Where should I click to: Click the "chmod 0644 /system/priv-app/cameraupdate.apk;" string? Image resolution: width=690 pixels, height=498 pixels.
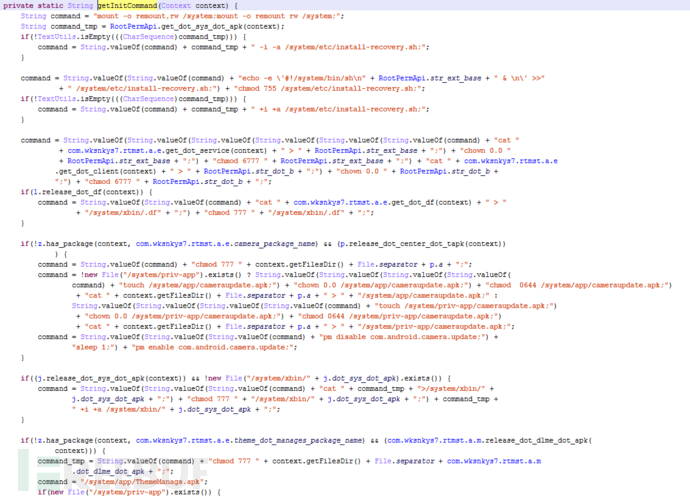coord(399,316)
